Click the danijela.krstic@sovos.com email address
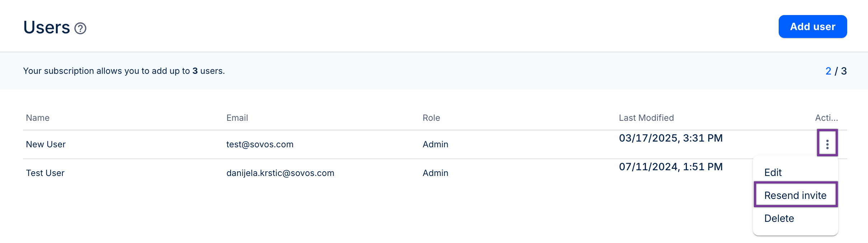The image size is (868, 243). [280, 173]
